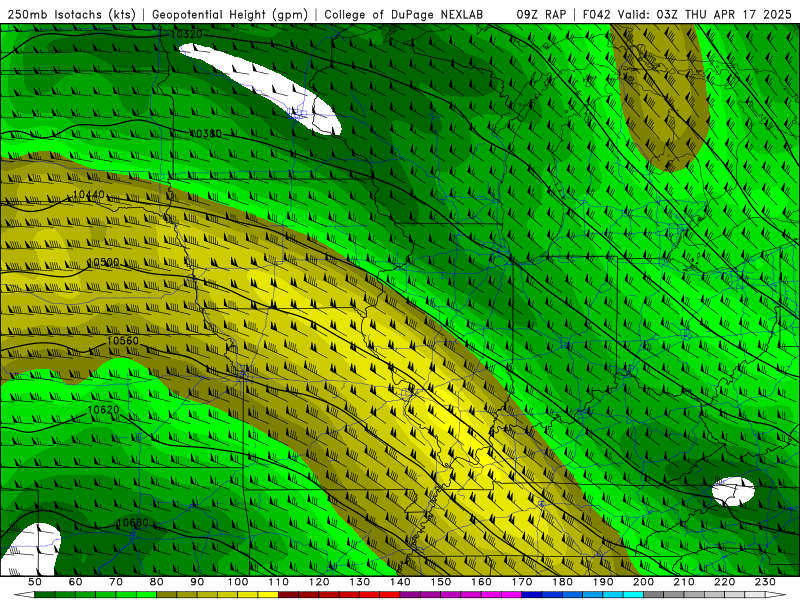Viewport: 800px width, 600px height.
Task: Select the 10680 height contour label
Action: click(133, 522)
